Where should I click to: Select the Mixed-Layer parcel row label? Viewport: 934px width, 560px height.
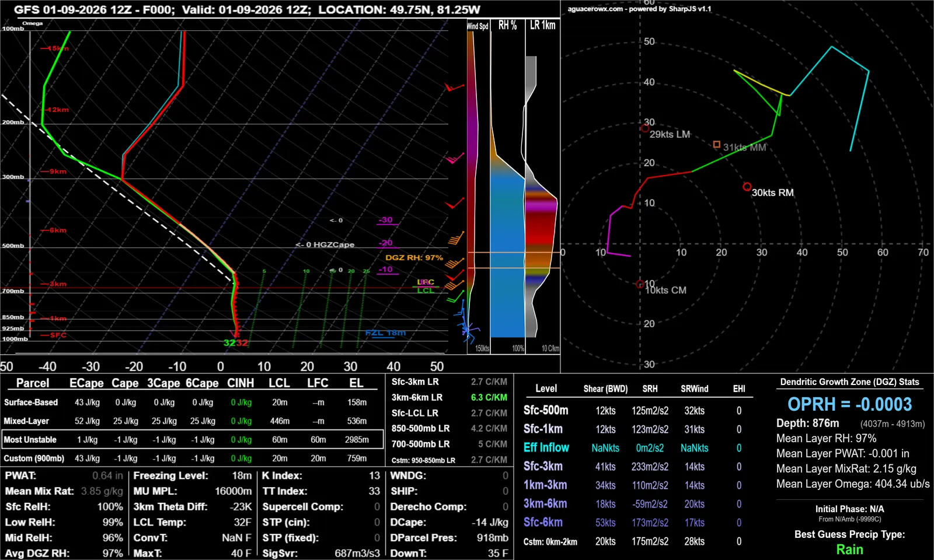26,421
